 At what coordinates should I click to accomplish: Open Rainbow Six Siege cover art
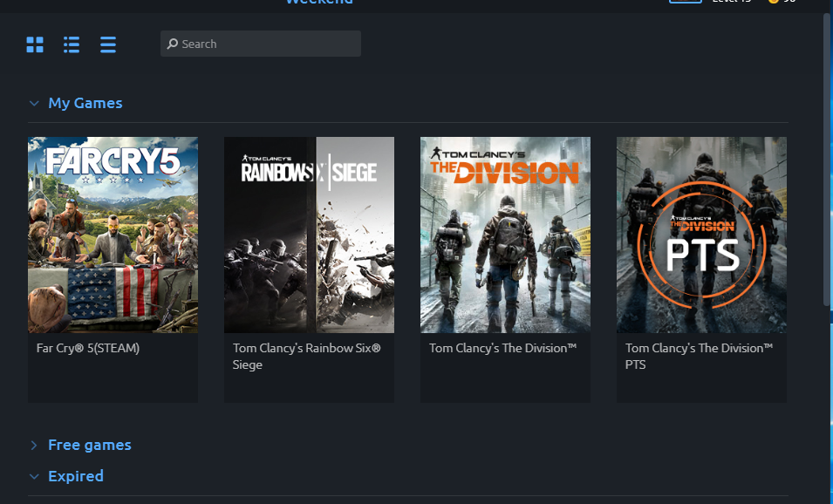[x=309, y=235]
